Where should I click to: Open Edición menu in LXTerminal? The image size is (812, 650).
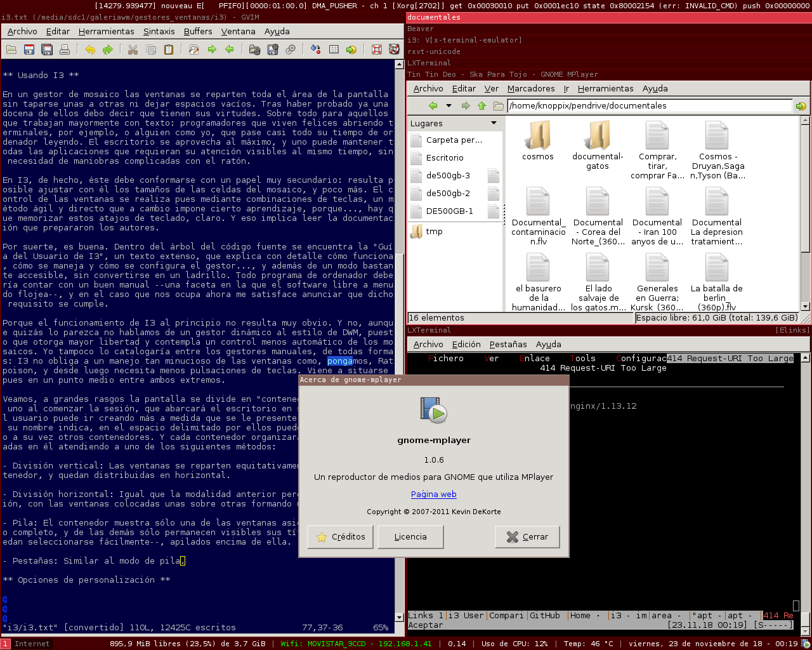click(x=466, y=345)
